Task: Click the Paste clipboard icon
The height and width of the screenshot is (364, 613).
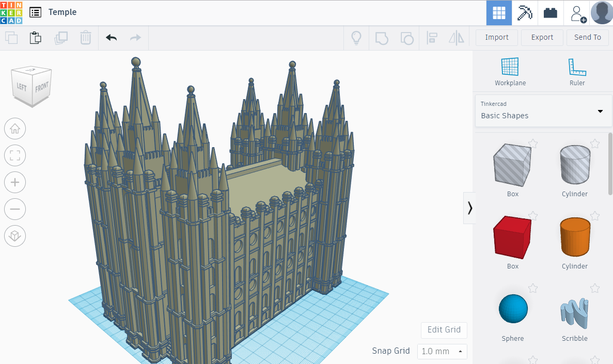Action: (35, 38)
